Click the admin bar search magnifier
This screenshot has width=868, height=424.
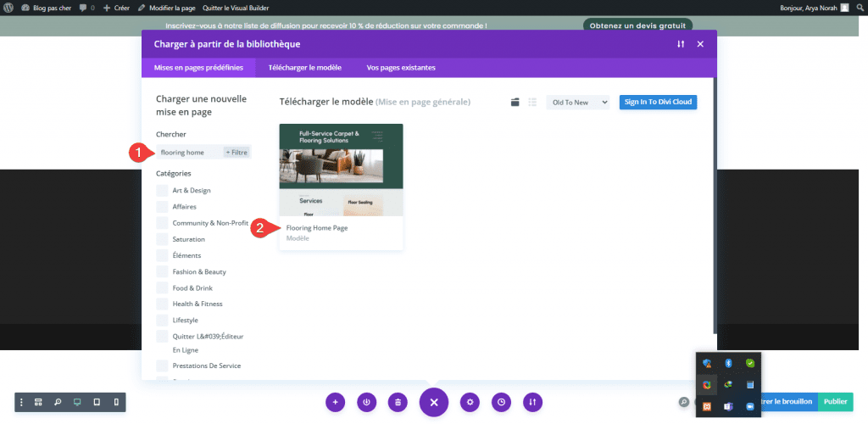(x=860, y=8)
